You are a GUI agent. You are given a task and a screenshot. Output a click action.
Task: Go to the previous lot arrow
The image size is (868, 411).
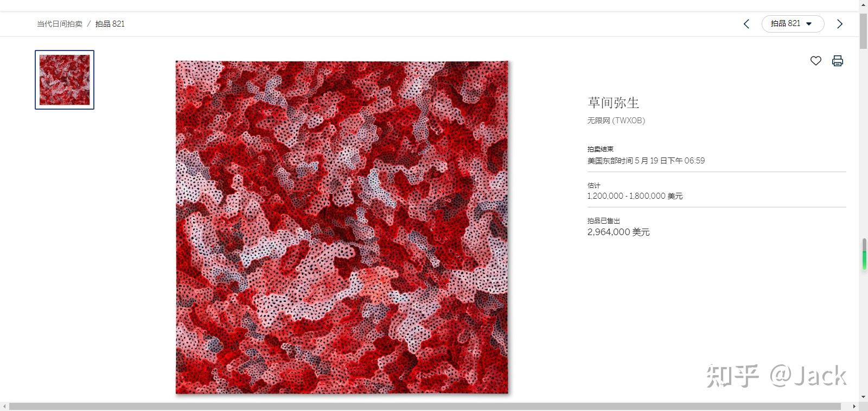tap(746, 24)
